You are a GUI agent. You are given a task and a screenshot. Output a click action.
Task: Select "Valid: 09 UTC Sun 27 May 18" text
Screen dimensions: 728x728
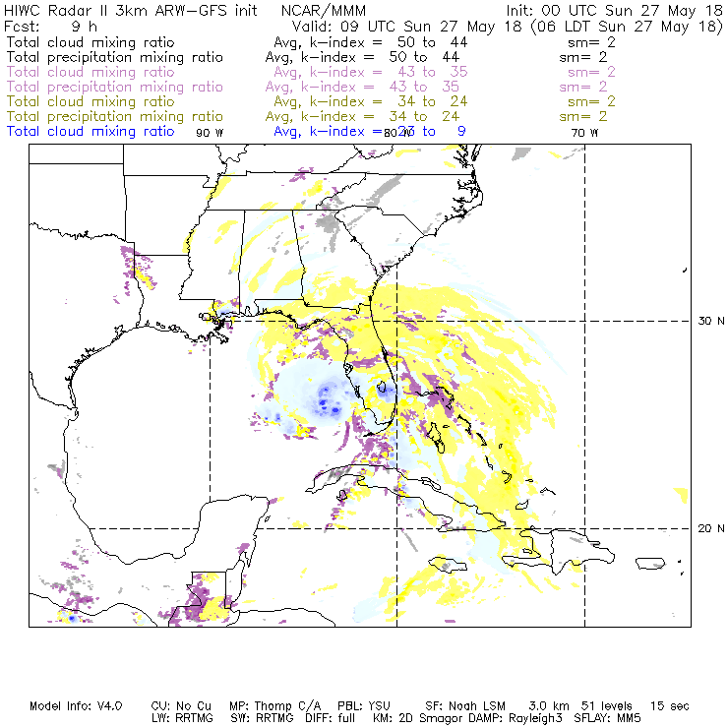pyautogui.click(x=406, y=27)
